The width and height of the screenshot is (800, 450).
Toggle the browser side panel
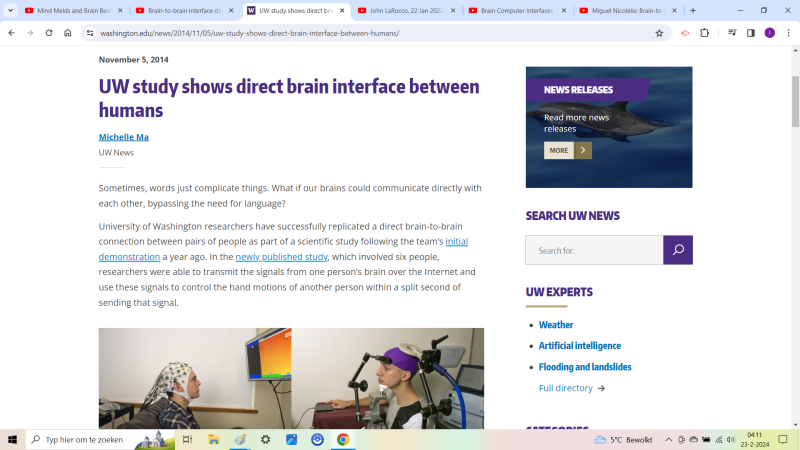coord(751,33)
